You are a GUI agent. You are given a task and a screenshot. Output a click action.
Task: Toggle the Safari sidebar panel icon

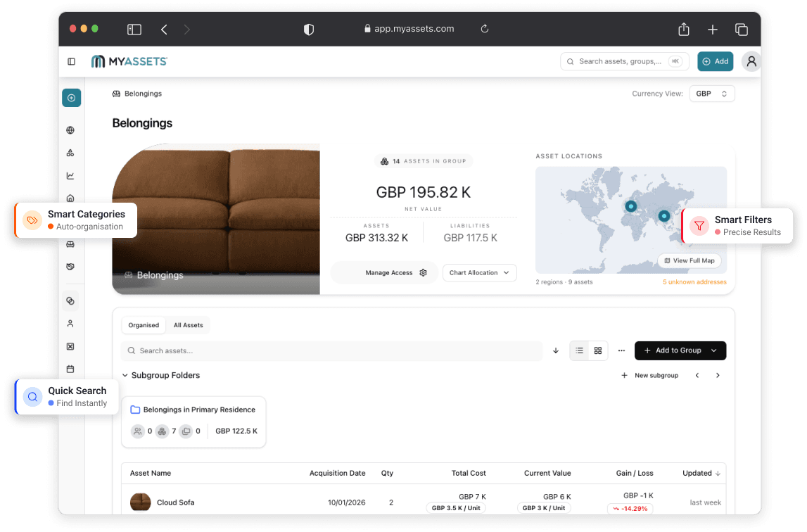134,30
